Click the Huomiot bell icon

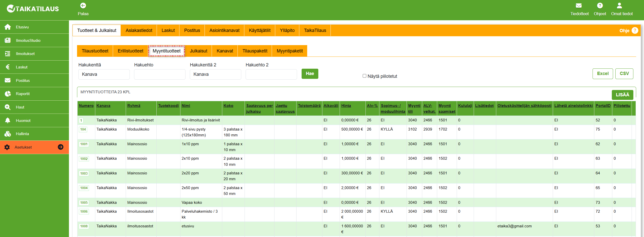(8, 120)
